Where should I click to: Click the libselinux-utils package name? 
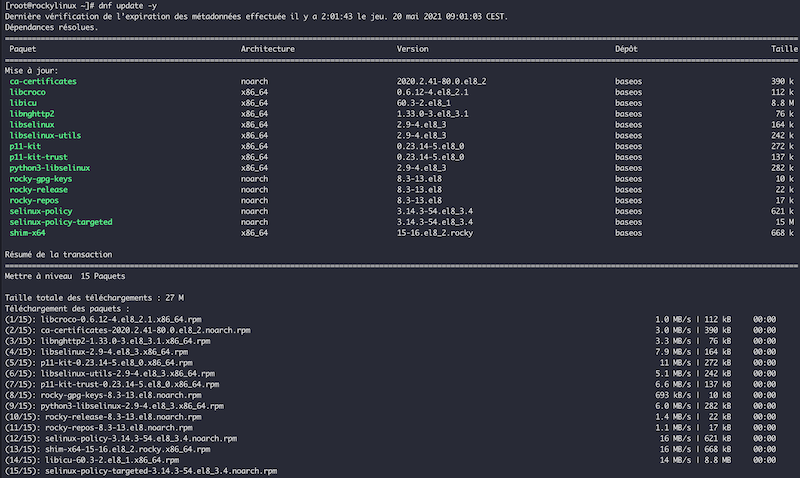click(x=45, y=135)
